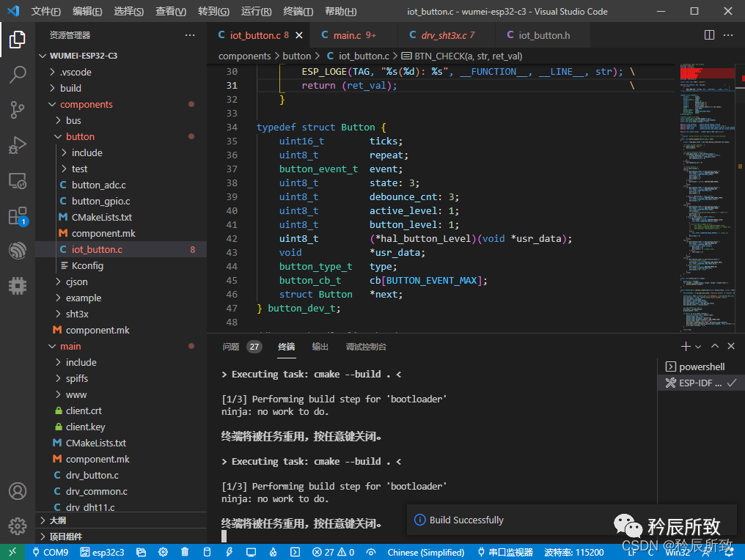
Task: Open button_gpio.c in the file explorer
Action: [100, 202]
